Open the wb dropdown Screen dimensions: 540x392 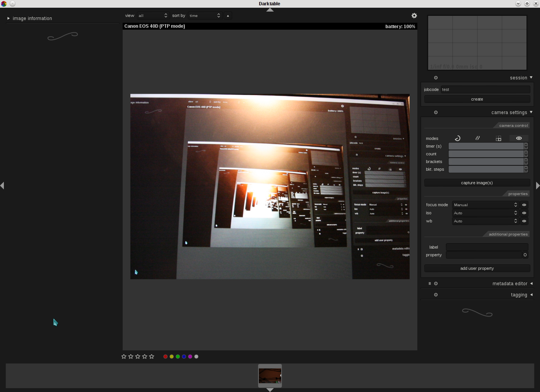click(486, 221)
